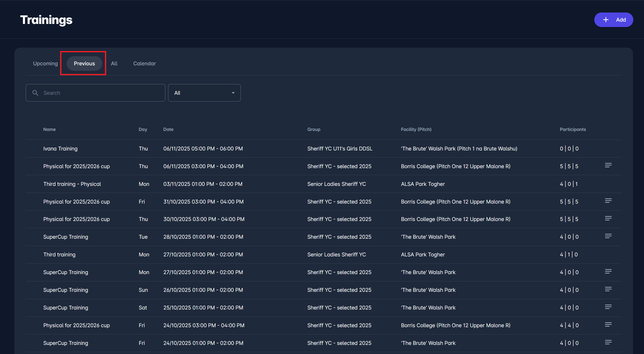
Task: Click notes icon on 31/10/2025 Physical cup row
Action: pos(608,201)
